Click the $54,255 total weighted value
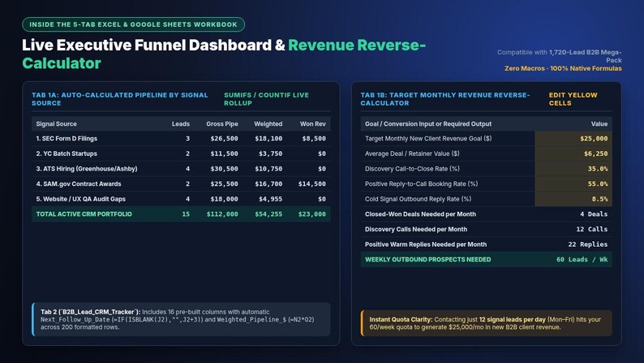The width and height of the screenshot is (644, 363). click(x=268, y=214)
